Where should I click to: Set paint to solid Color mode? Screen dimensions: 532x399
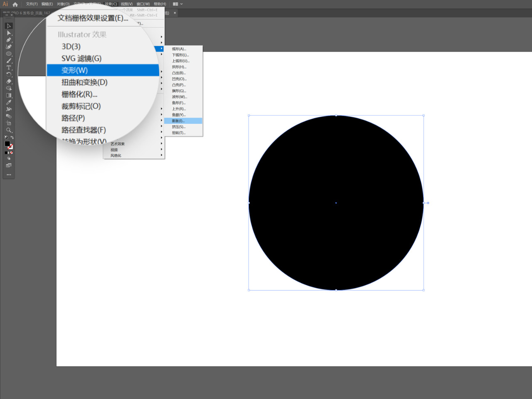pyautogui.click(x=6, y=153)
